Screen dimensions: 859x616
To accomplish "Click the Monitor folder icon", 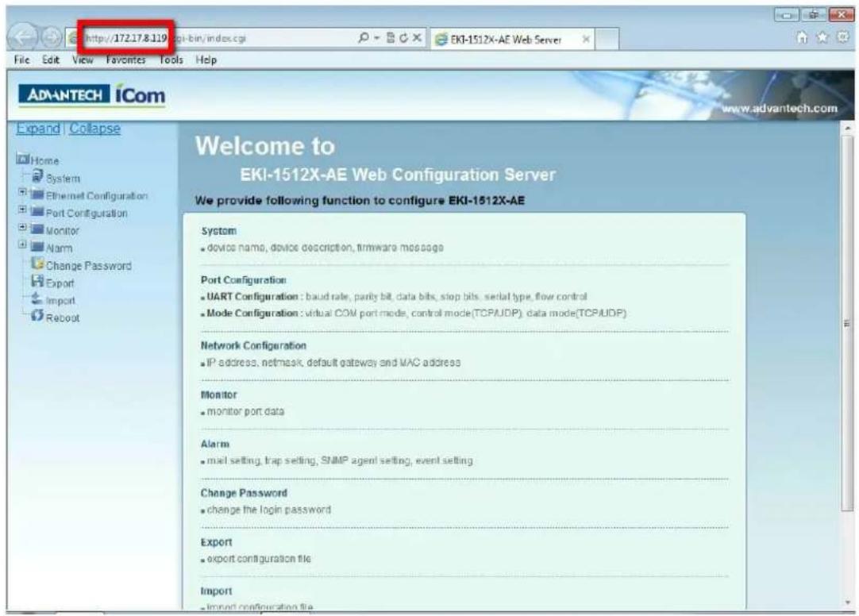I will click(x=37, y=229).
